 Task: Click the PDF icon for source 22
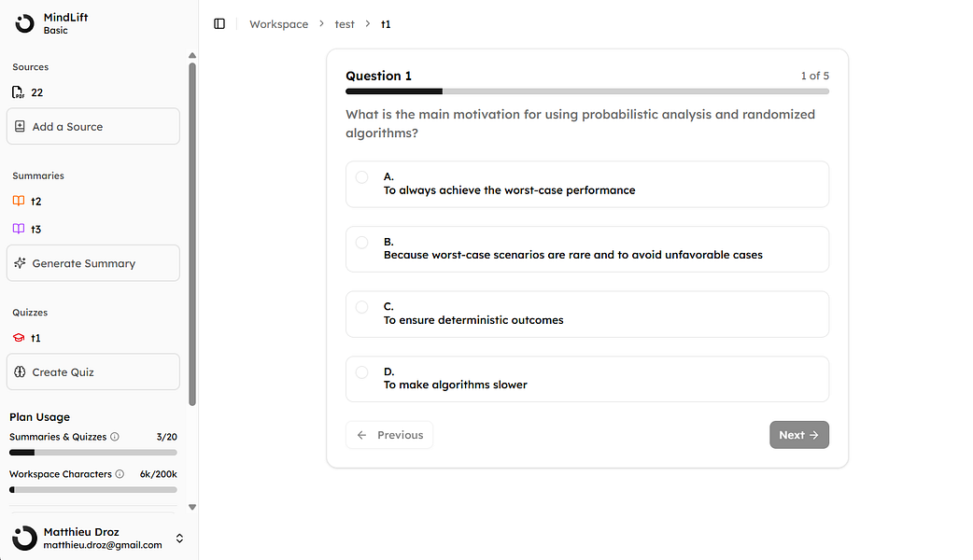pos(19,92)
